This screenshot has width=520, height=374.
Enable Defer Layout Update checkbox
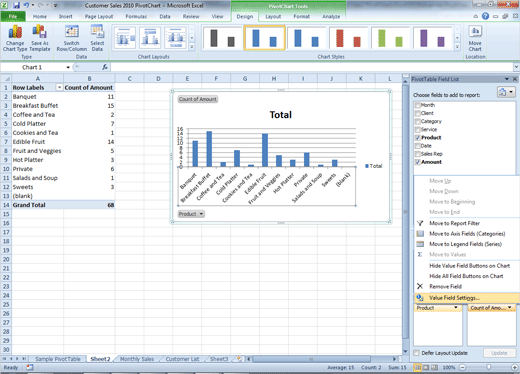(416, 353)
